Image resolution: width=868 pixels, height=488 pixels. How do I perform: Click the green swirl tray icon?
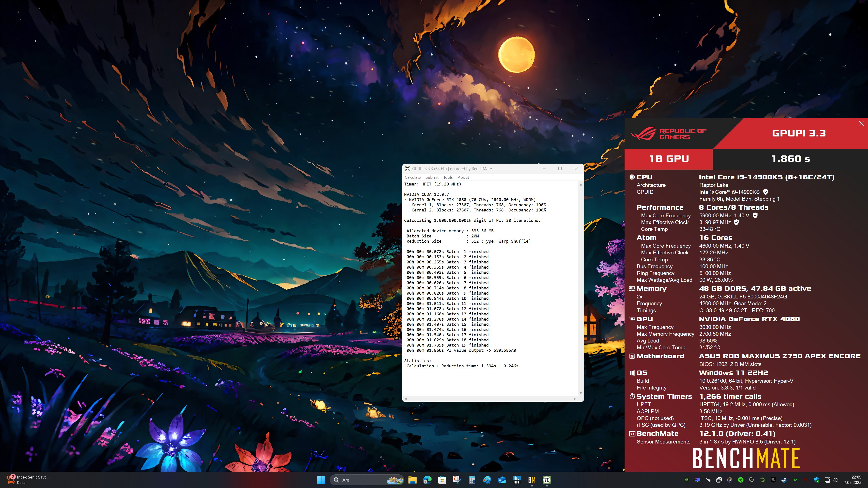[762, 480]
